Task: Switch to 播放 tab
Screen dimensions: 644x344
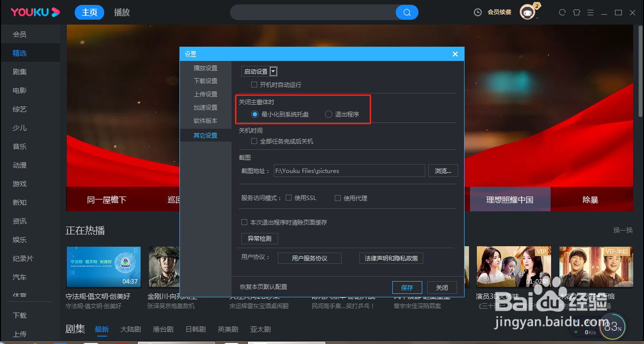Action: (122, 12)
